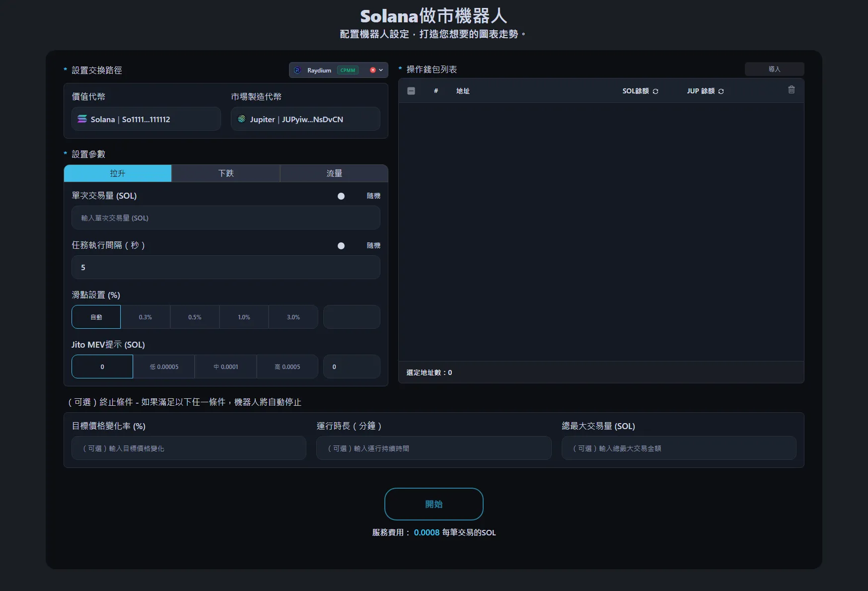Screen dimensions: 868x591
Task: Open the Solana value token selector
Action: pos(146,119)
